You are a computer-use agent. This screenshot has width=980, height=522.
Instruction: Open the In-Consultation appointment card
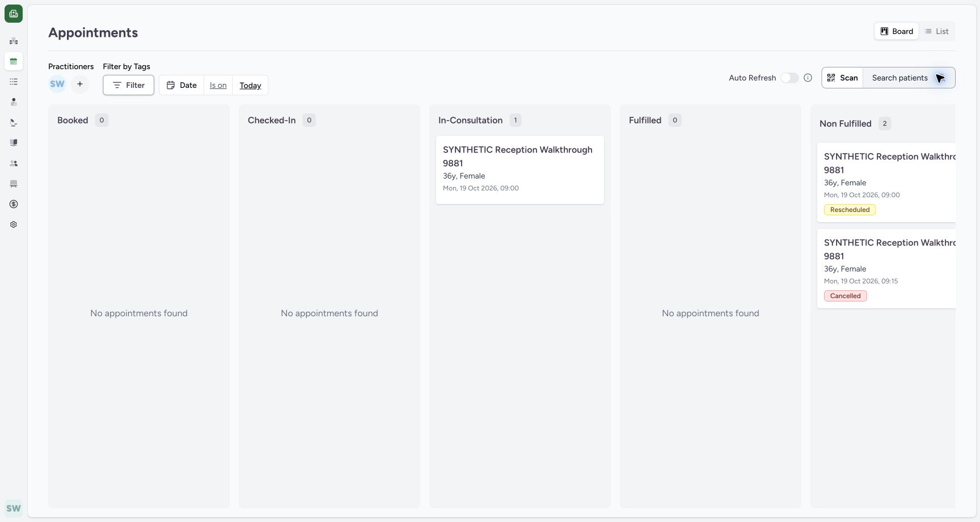[x=520, y=170]
